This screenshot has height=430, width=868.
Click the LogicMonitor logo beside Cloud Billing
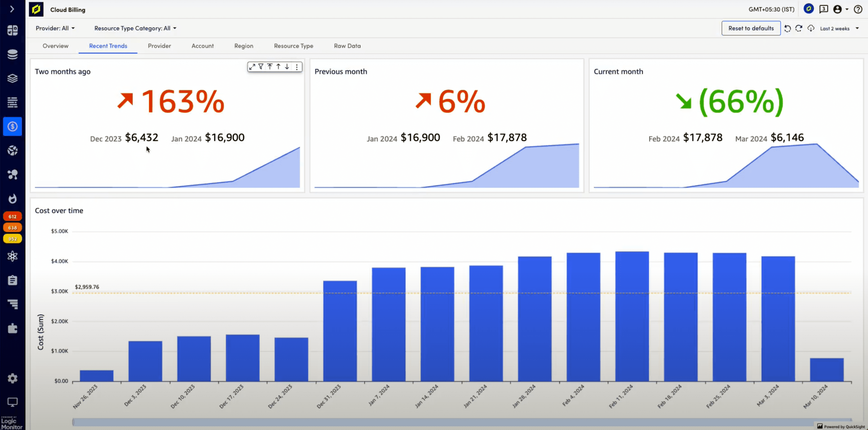pyautogui.click(x=36, y=9)
